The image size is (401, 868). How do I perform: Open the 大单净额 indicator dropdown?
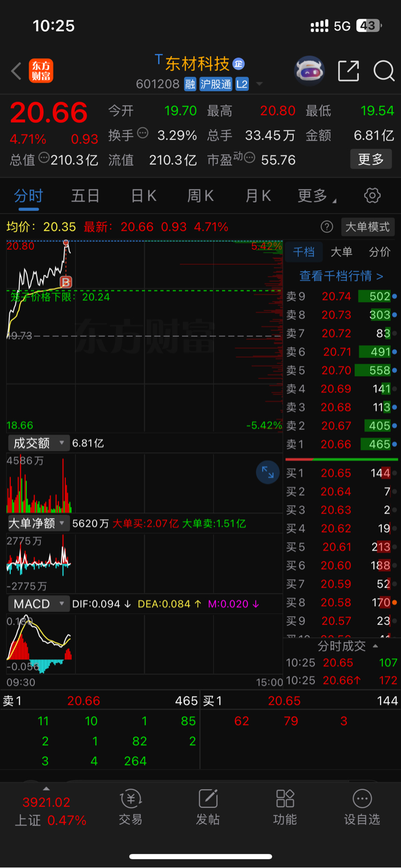coord(39,523)
